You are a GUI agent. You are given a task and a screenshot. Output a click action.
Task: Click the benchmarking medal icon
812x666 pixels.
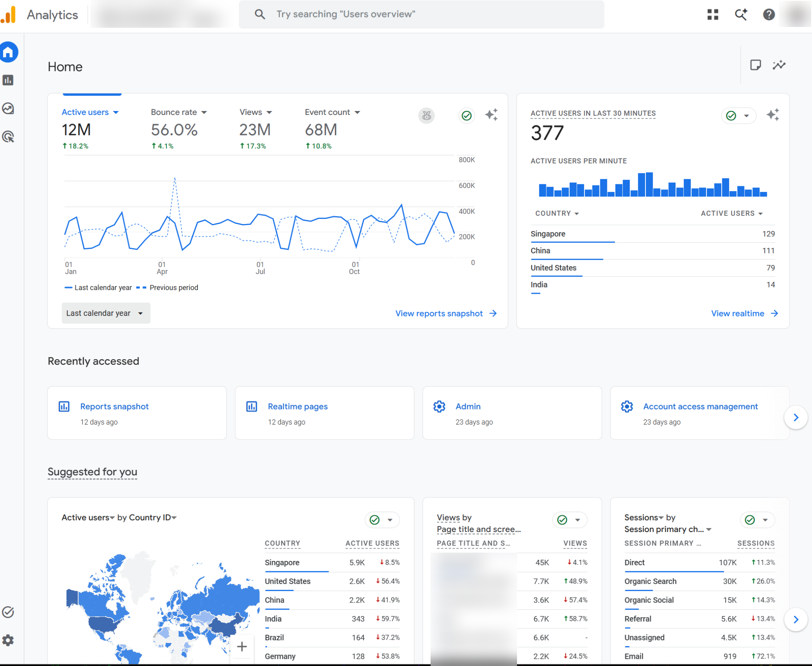pyautogui.click(x=427, y=116)
